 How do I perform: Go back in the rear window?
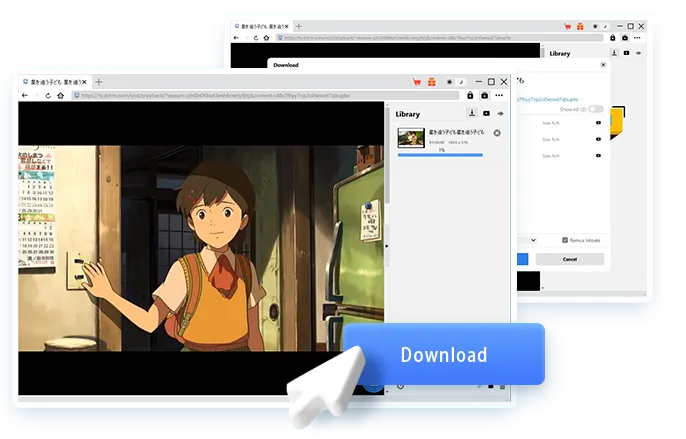click(x=236, y=38)
